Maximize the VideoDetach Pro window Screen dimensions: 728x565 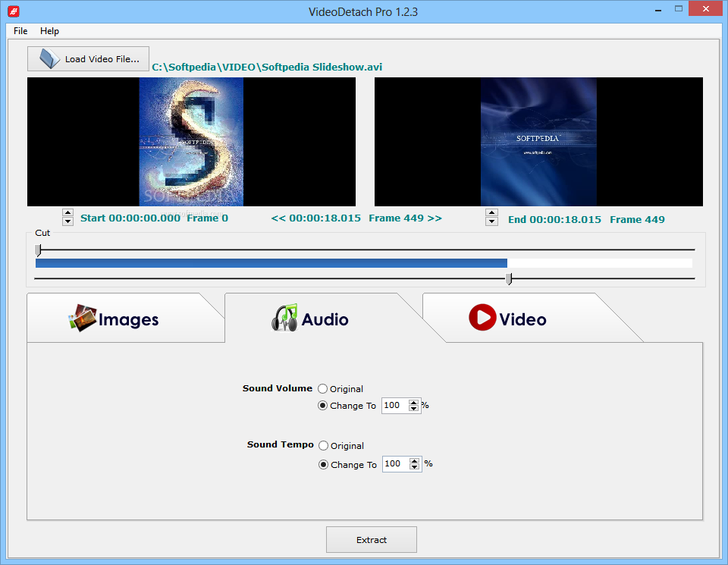[x=678, y=9]
